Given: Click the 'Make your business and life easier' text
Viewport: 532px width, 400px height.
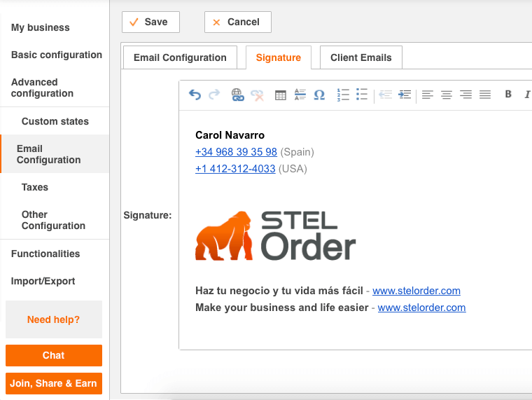Looking at the screenshot, I should tap(281, 308).
